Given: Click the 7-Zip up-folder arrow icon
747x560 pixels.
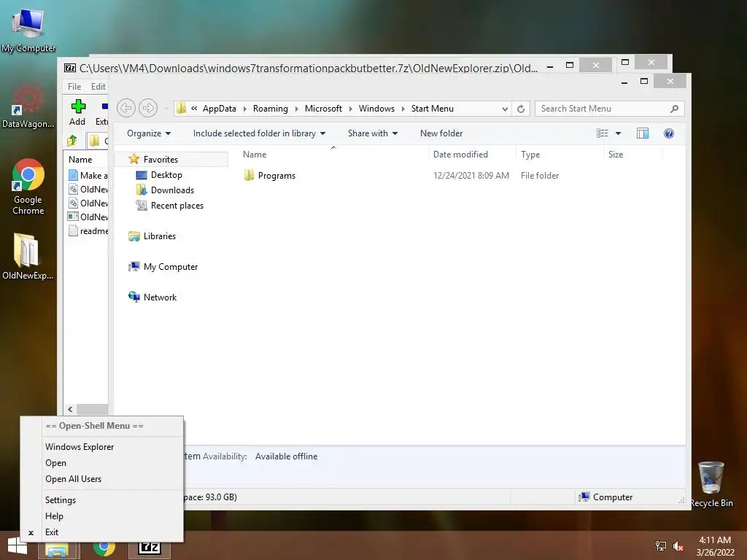Looking at the screenshot, I should [72, 141].
